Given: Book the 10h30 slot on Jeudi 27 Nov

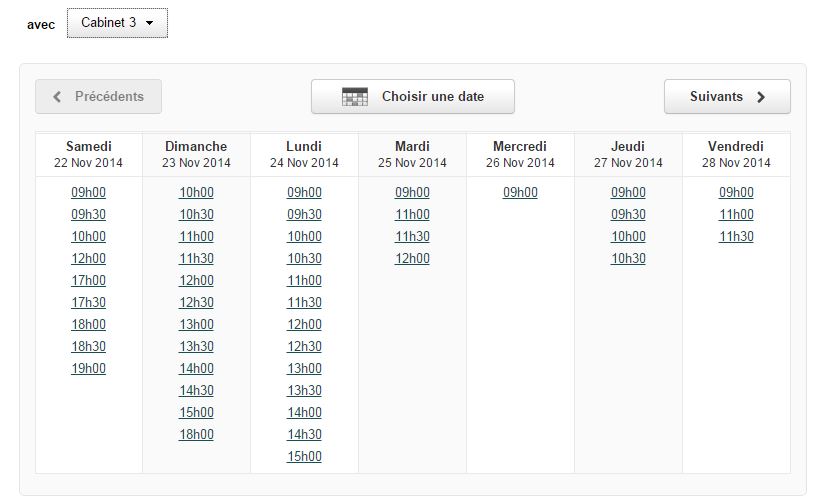Looking at the screenshot, I should [x=629, y=258].
